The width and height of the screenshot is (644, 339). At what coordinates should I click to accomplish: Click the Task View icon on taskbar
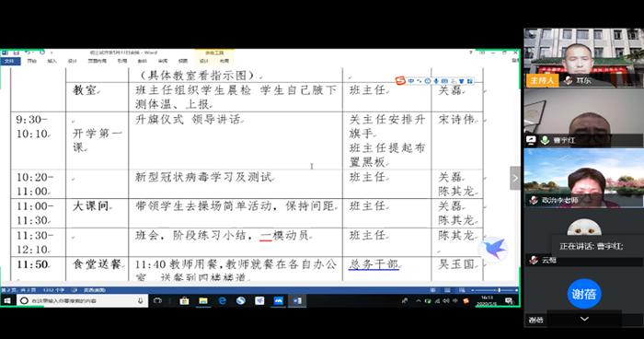tap(157, 300)
